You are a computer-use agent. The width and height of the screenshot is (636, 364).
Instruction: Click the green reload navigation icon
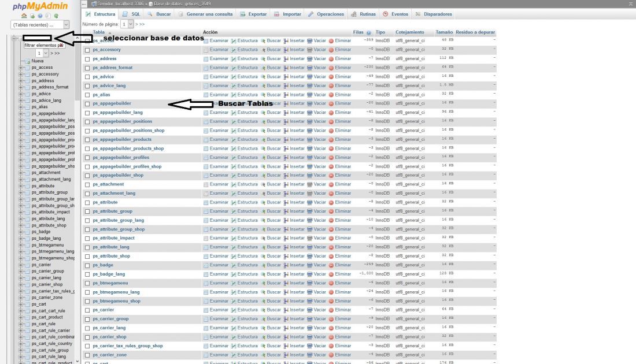pos(56,16)
